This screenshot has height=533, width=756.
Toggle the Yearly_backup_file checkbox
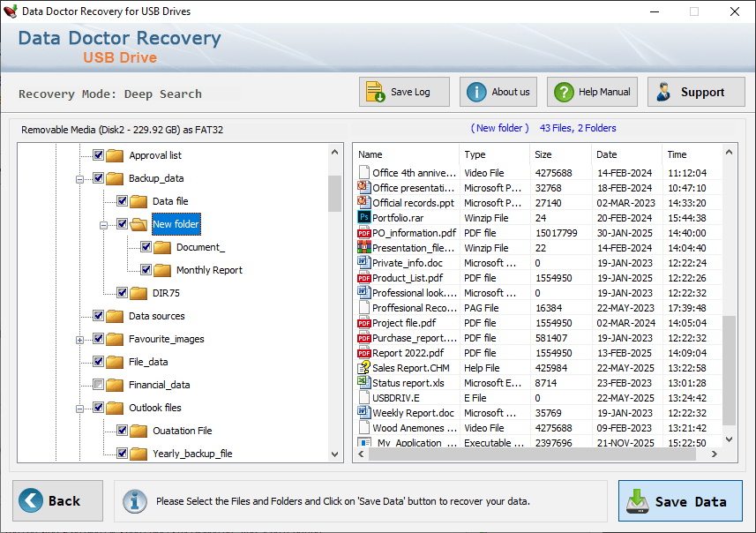pos(122,453)
